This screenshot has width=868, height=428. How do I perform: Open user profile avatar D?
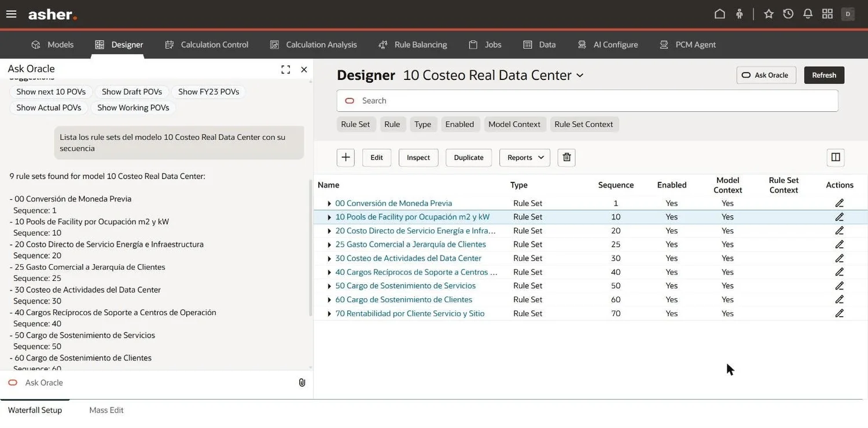(x=848, y=14)
